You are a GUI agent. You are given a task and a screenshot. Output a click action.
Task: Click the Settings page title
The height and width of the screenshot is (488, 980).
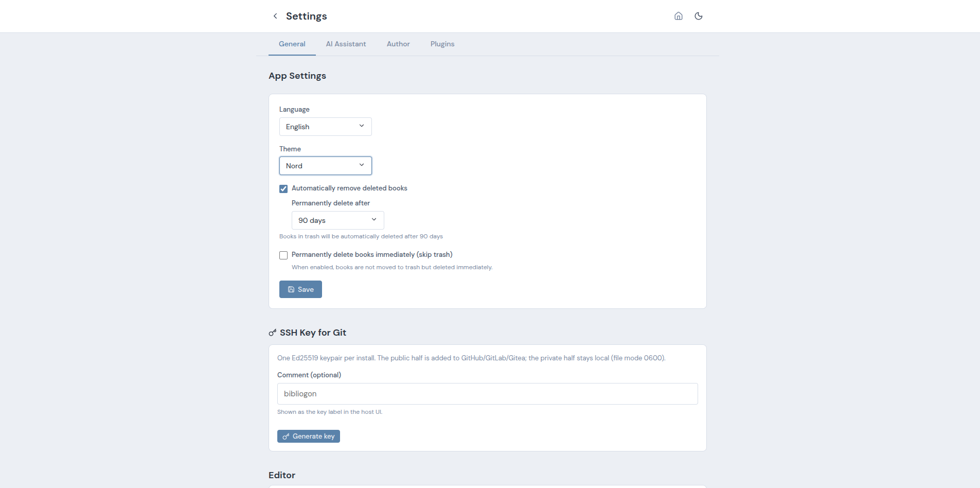click(x=307, y=16)
